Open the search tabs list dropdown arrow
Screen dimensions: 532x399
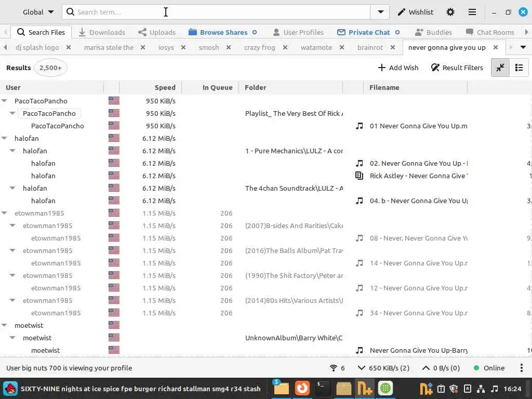point(523,47)
